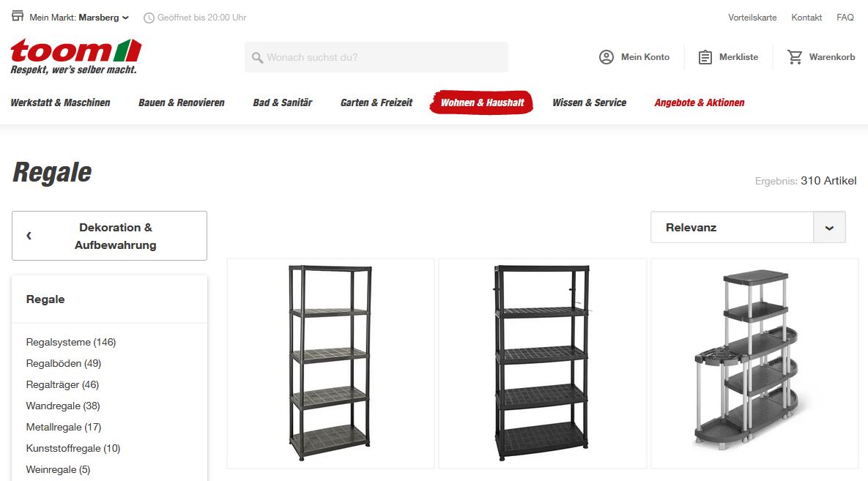Open the Wohnen & Haushalt menu

481,102
